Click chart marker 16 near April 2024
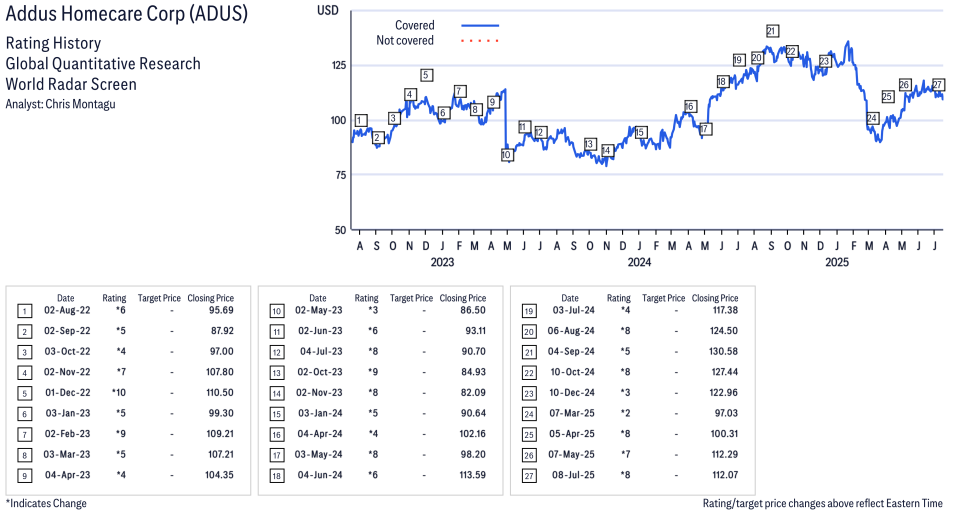The image size is (954, 510). (689, 107)
